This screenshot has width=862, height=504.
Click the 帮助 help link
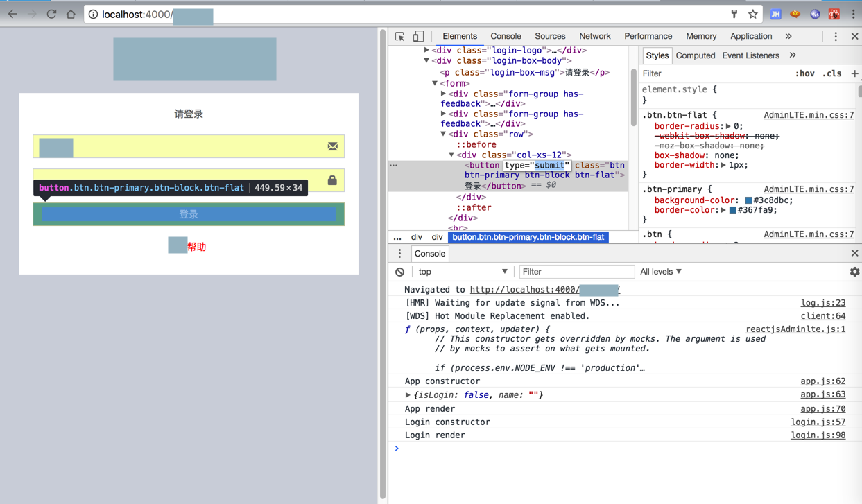coord(196,247)
